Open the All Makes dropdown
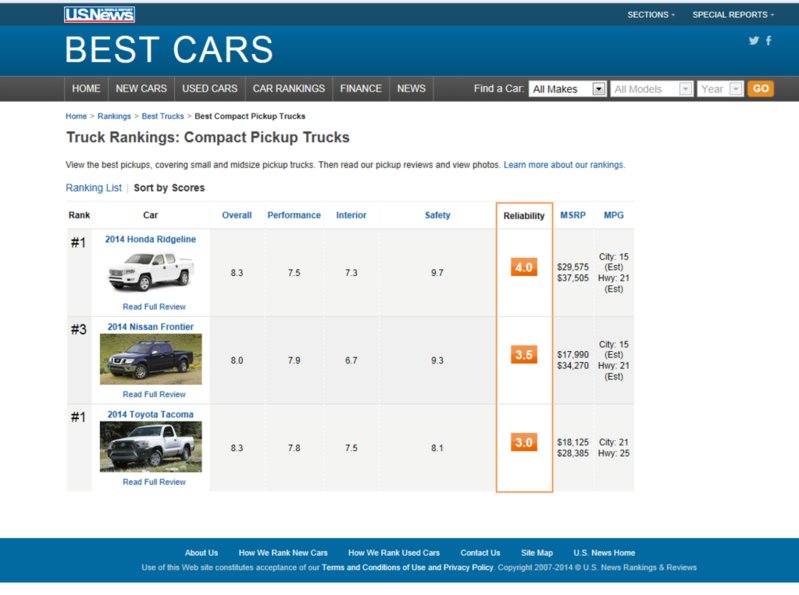Image resolution: width=799 pixels, height=595 pixels. [568, 89]
